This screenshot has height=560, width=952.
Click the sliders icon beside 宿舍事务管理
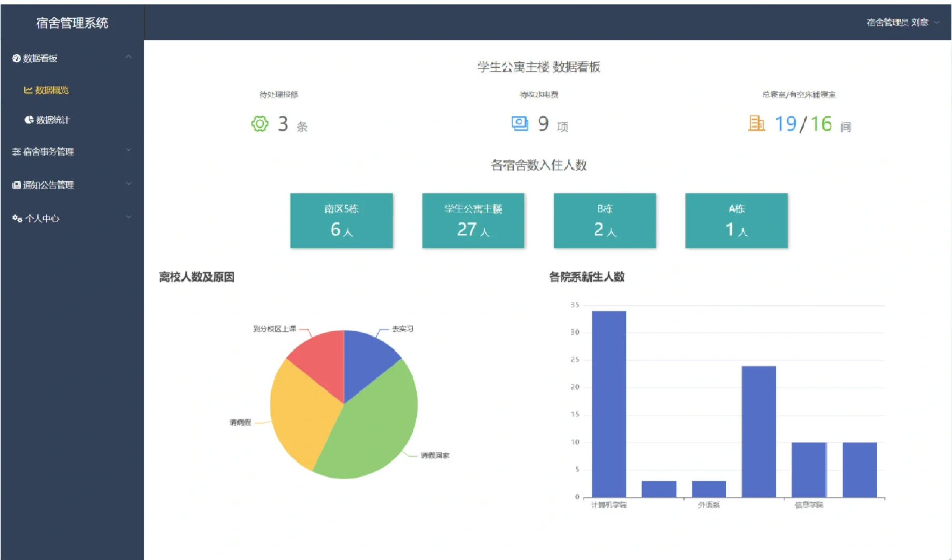17,151
